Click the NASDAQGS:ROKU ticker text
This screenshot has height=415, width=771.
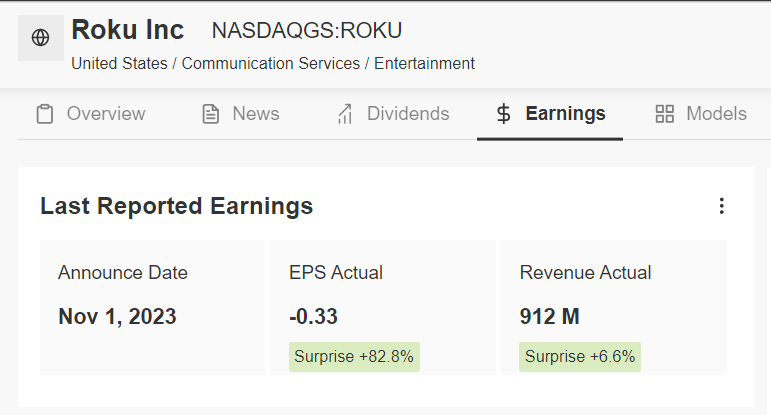pyautogui.click(x=307, y=30)
